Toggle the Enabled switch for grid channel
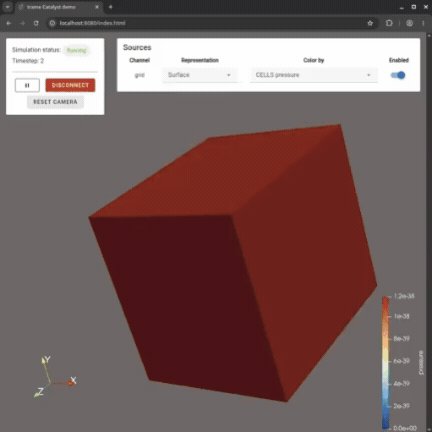The width and height of the screenshot is (432, 432). coord(398,75)
